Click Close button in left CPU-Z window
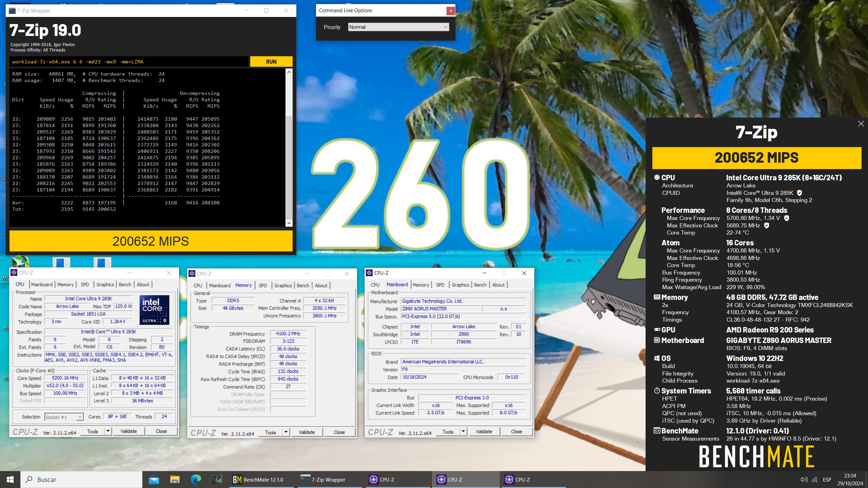868x488 pixels. click(x=161, y=431)
